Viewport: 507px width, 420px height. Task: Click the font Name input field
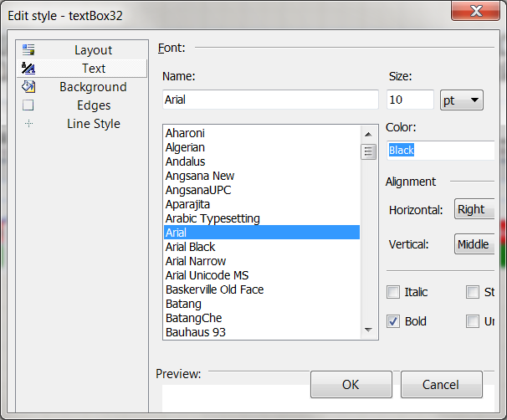[270, 100]
